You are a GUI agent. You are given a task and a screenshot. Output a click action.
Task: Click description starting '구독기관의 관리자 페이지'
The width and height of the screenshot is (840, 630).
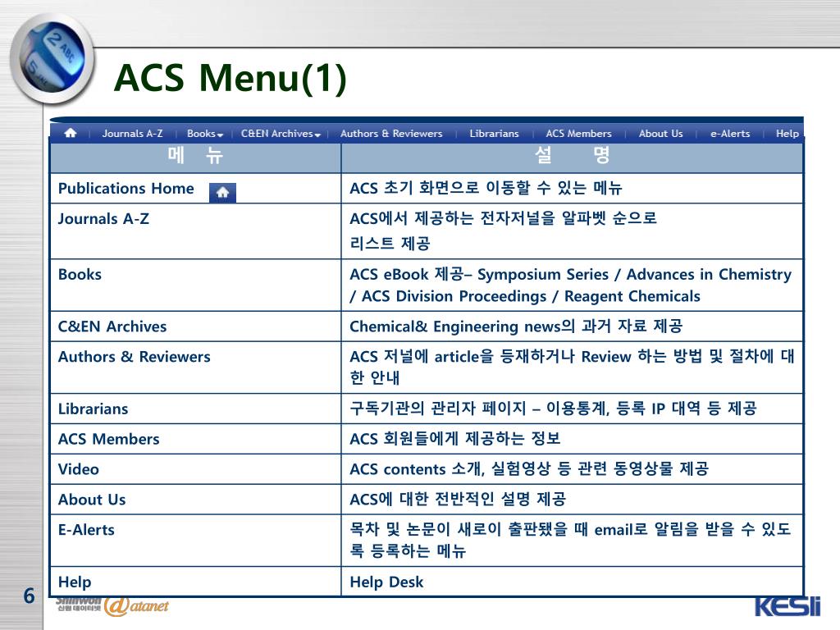point(553,409)
